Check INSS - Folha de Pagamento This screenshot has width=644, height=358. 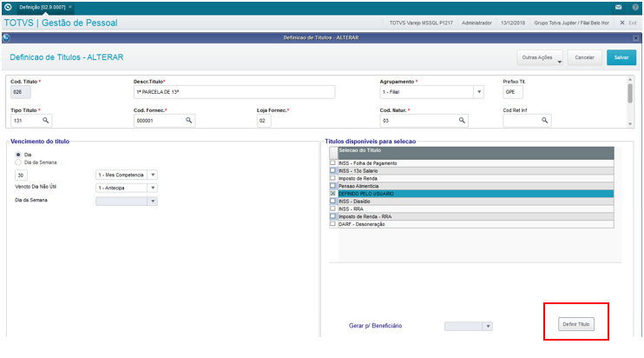332,162
